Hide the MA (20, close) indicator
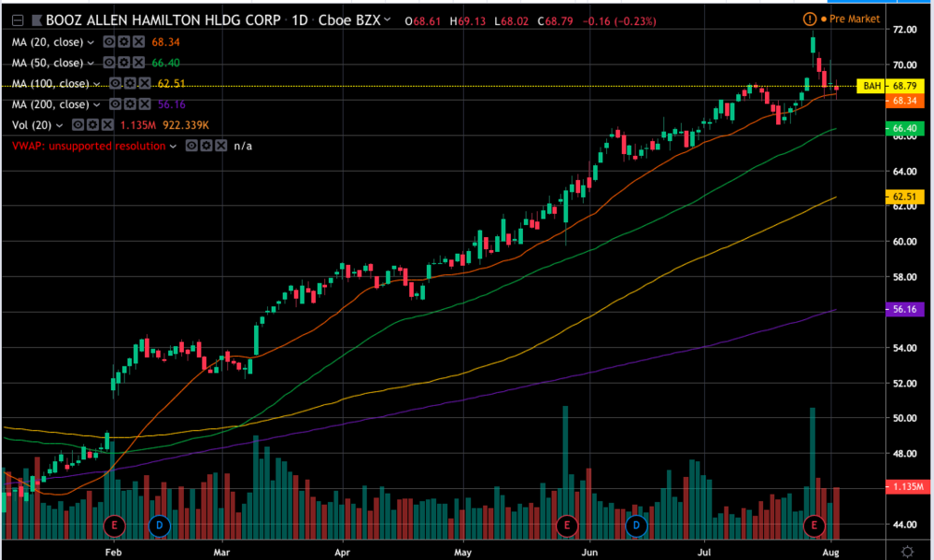Viewport: 934px width, 560px height. tap(108, 42)
